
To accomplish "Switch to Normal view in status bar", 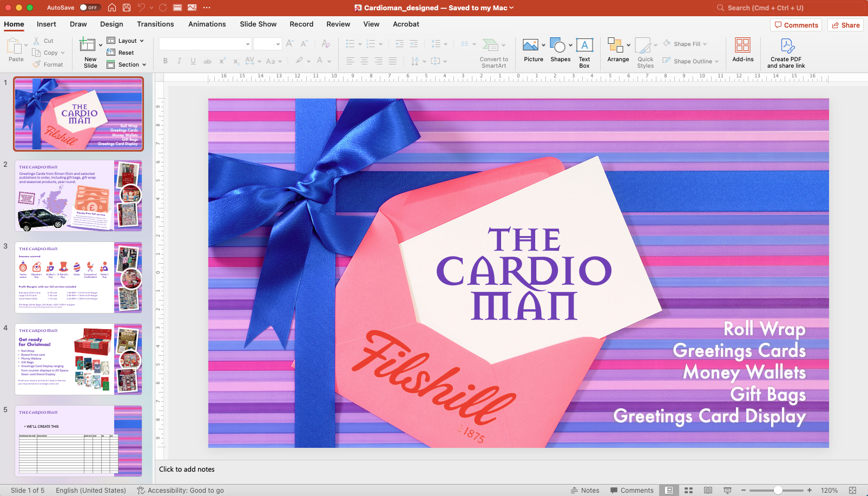I will click(x=669, y=490).
